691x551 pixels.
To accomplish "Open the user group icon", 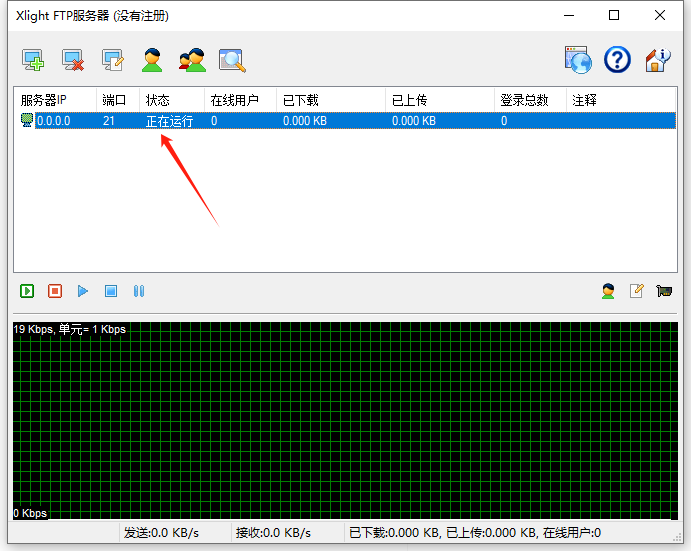I will coord(192,61).
